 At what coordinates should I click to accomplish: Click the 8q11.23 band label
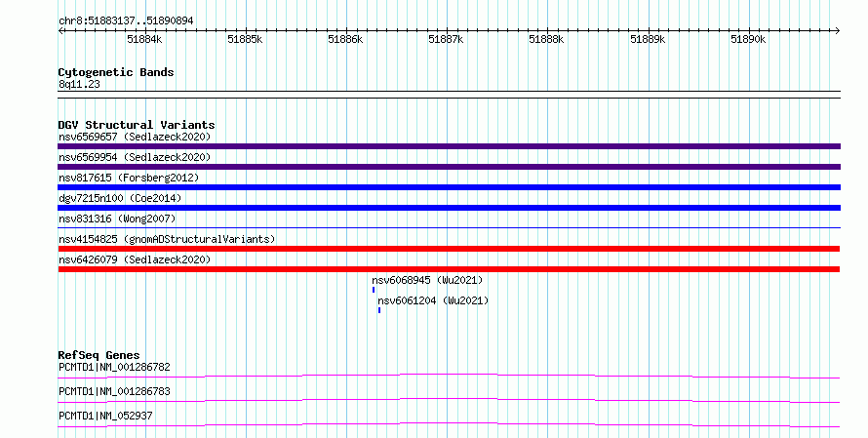click(79, 84)
